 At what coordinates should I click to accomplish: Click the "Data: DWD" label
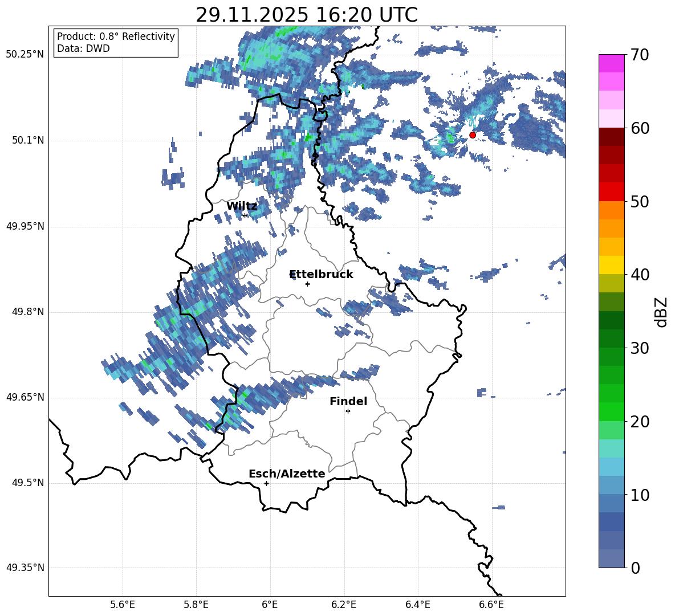coord(83,48)
